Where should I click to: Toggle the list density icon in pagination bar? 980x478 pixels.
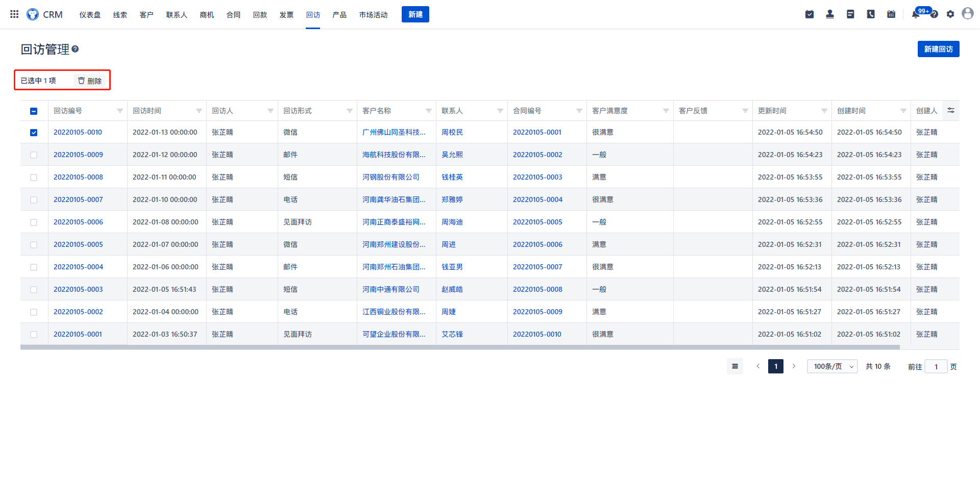coord(735,366)
